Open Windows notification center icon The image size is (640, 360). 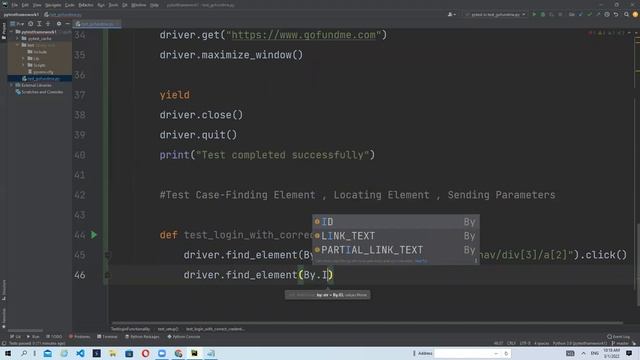(x=629, y=353)
